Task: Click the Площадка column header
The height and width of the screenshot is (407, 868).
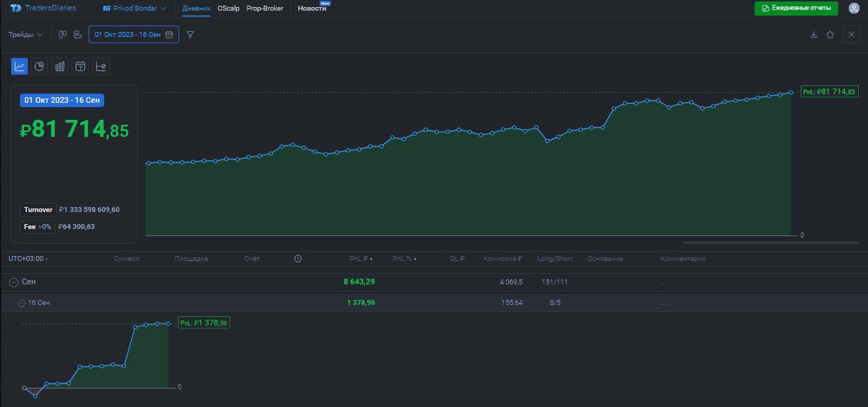Action: [191, 259]
